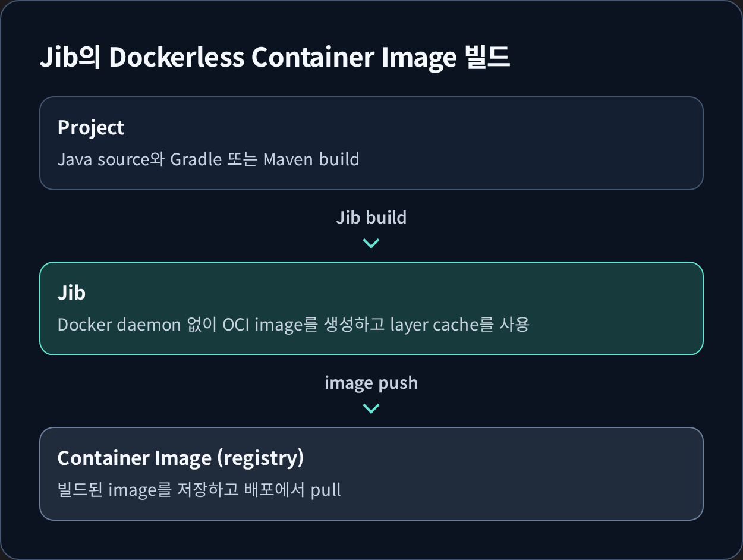Click the Container Image (registry) heading

pos(181,458)
